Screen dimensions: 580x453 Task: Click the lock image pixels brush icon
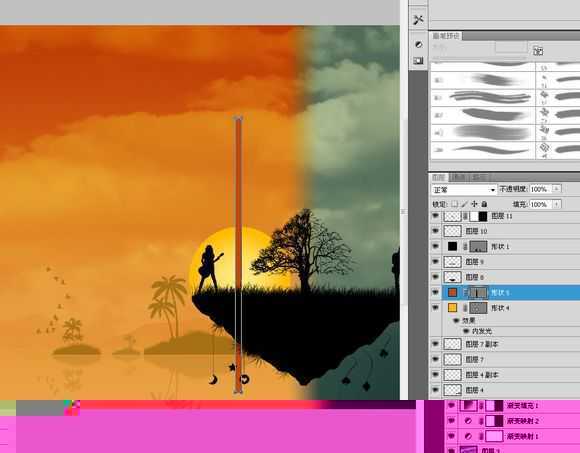point(465,204)
